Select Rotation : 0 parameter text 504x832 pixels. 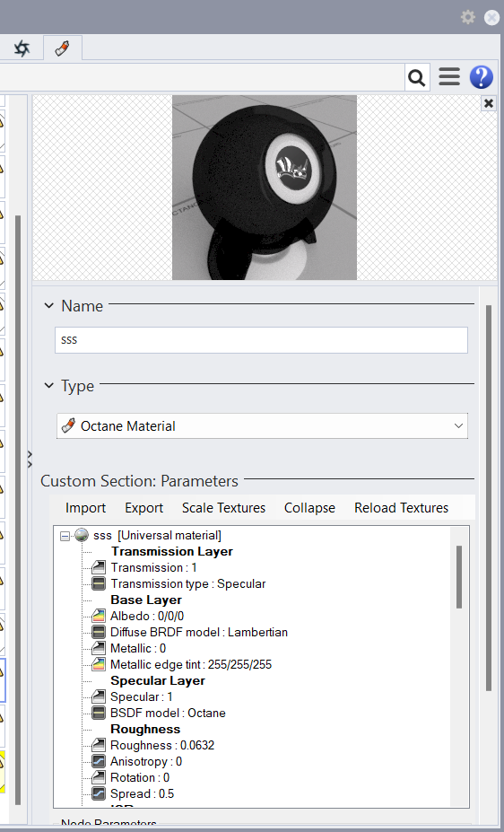click(140, 778)
